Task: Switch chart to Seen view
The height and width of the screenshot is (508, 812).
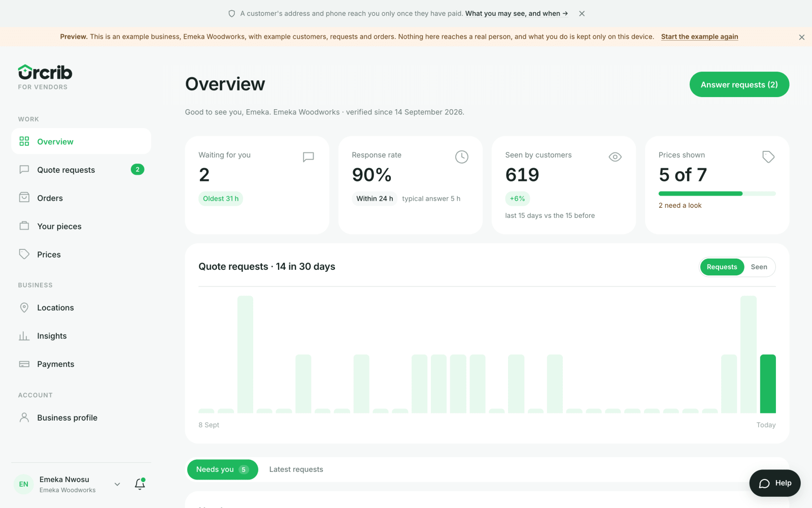Action: click(759, 267)
